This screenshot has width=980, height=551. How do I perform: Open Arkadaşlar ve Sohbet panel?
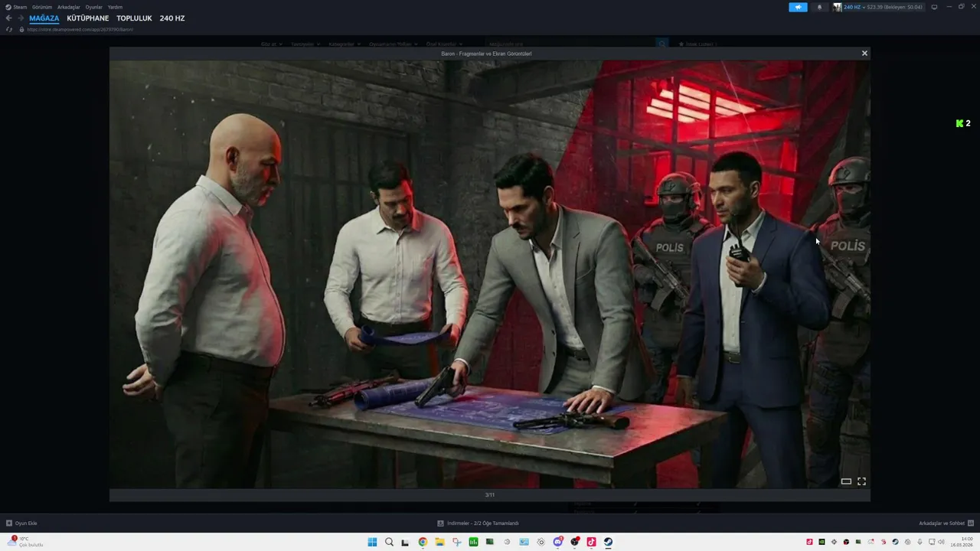(x=946, y=523)
